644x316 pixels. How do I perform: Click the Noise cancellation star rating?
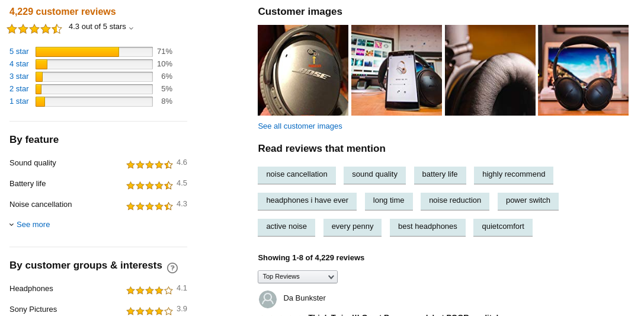(149, 206)
